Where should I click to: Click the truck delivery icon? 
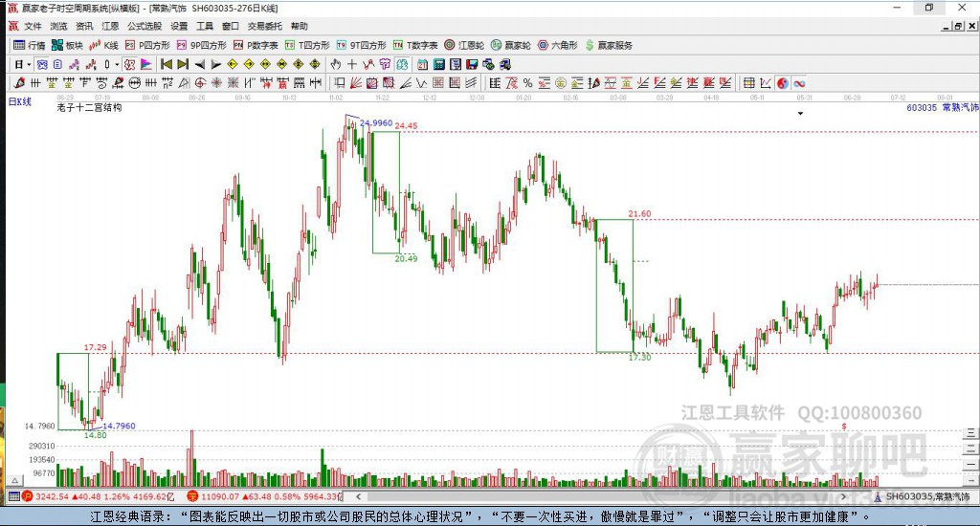point(504,64)
